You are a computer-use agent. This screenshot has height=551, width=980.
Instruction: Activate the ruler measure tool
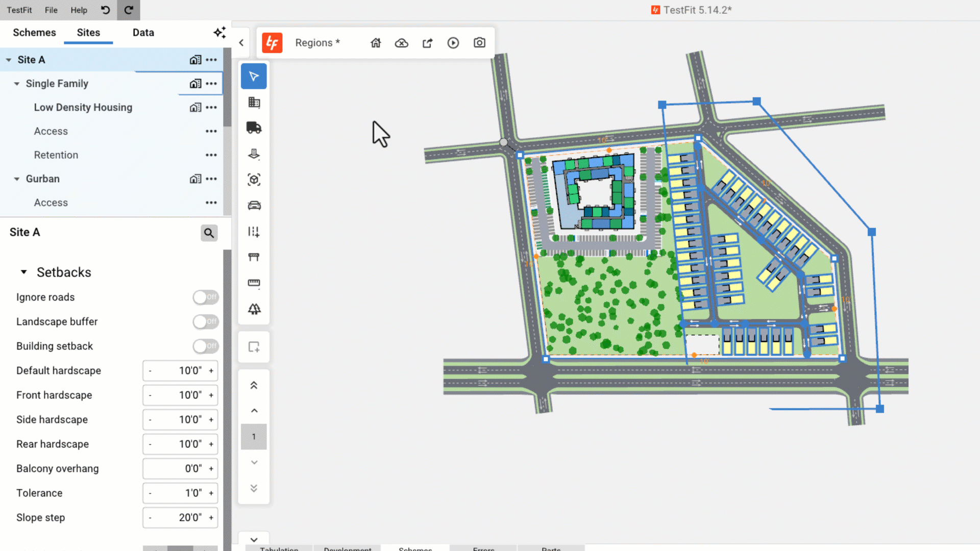(x=254, y=283)
